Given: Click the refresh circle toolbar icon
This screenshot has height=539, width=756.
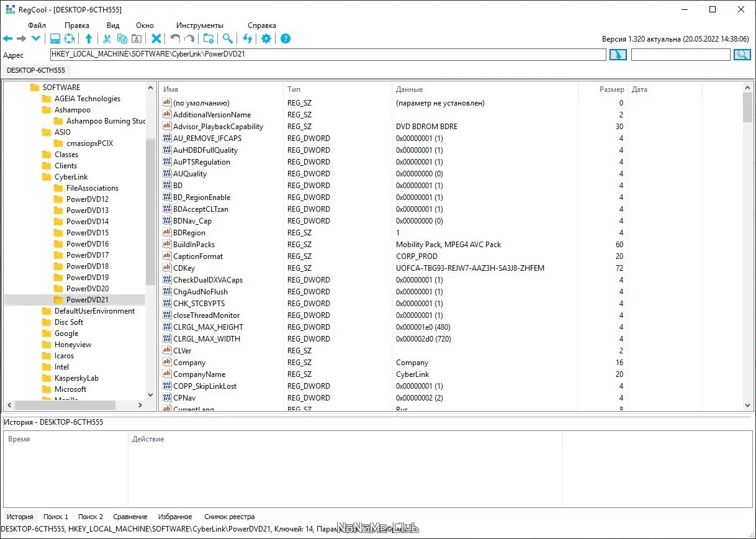Looking at the screenshot, I should pyautogui.click(x=70, y=38).
